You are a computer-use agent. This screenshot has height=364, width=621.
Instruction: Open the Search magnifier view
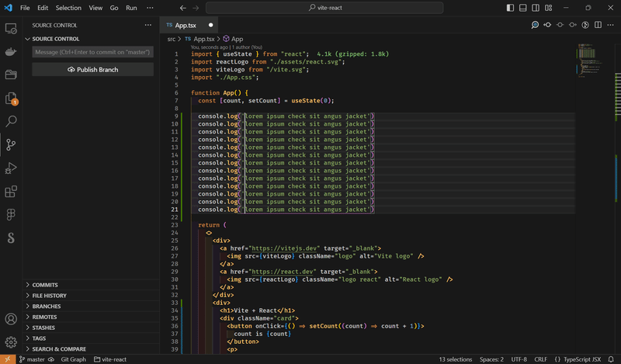pyautogui.click(x=11, y=121)
